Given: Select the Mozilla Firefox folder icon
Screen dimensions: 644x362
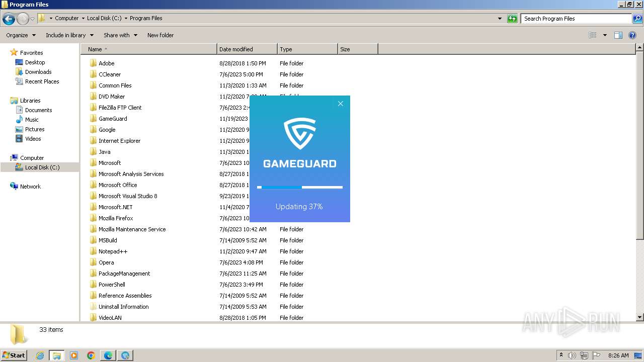Looking at the screenshot, I should click(94, 218).
